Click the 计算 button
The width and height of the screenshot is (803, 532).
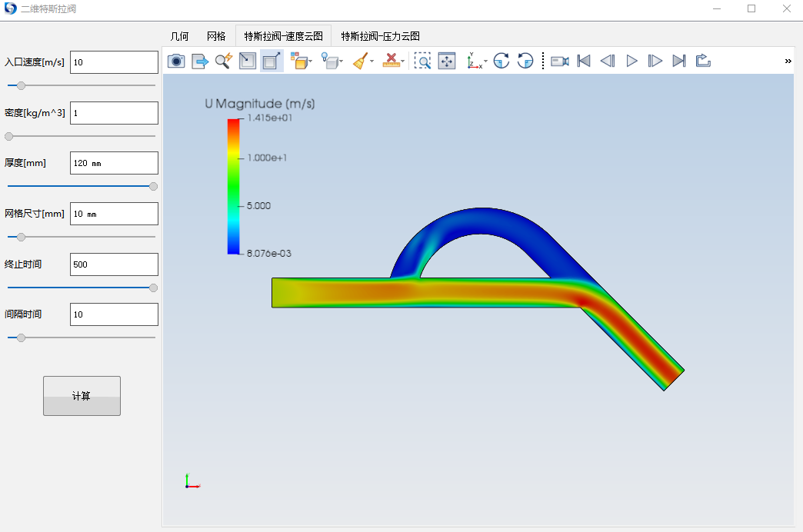[x=82, y=396]
